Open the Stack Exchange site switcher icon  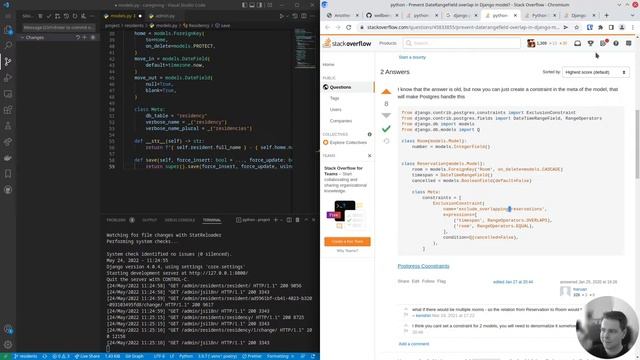pyautogui.click(x=629, y=43)
